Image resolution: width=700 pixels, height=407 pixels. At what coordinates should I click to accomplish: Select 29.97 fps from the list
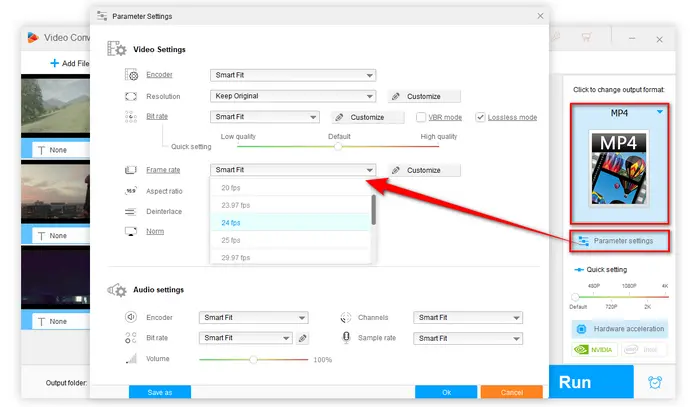point(290,257)
